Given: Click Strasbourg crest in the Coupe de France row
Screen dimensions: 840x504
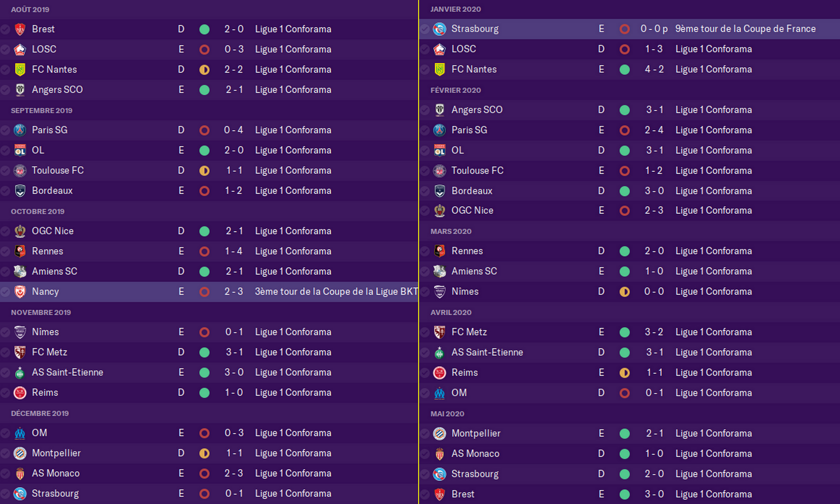Looking at the screenshot, I should pos(439,29).
